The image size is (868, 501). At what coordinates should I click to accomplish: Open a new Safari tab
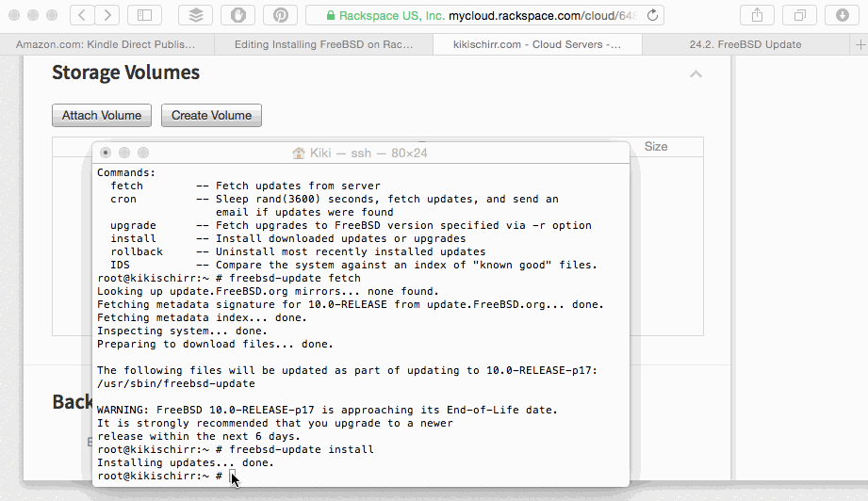[860, 45]
